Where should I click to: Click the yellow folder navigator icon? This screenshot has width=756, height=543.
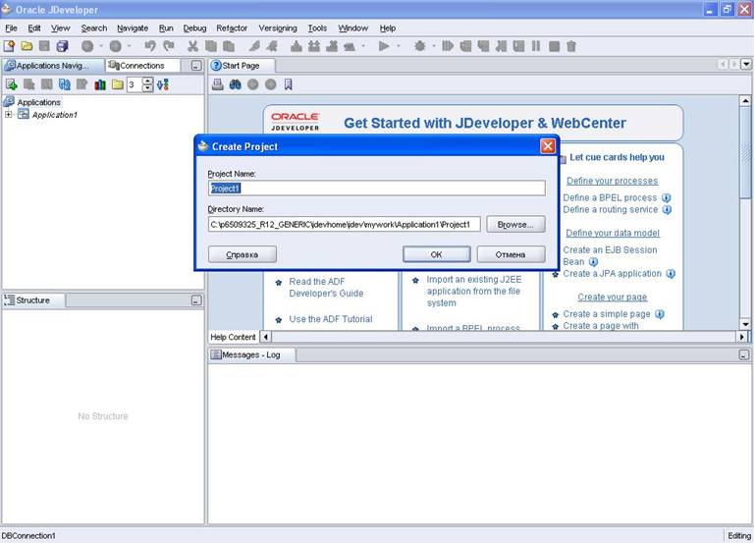click(x=118, y=84)
